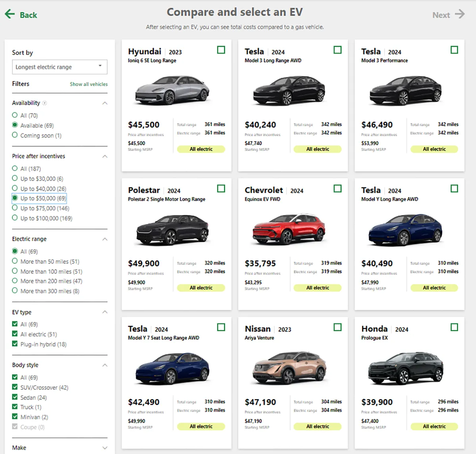Viewport: 476px width, 454px height.
Task: Check the Tesla Model 3 Performance box
Action: (x=454, y=50)
